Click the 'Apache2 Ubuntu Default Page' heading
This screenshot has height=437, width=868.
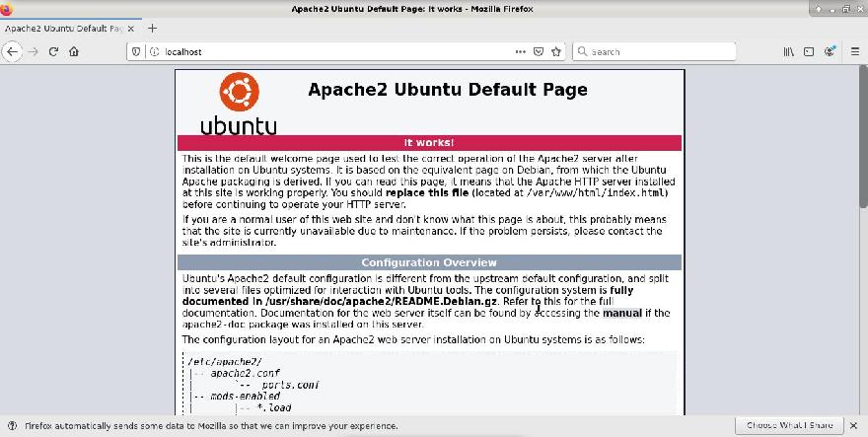tap(447, 90)
